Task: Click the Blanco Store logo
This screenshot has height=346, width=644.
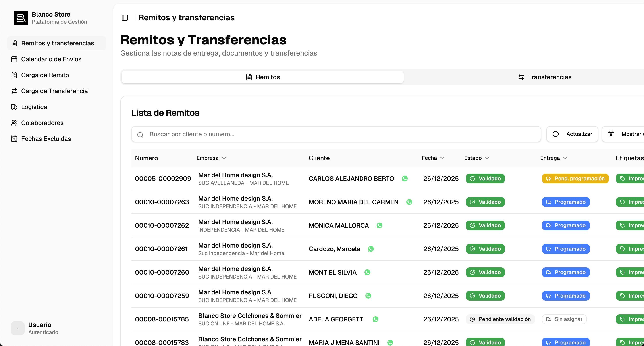Action: (21, 18)
